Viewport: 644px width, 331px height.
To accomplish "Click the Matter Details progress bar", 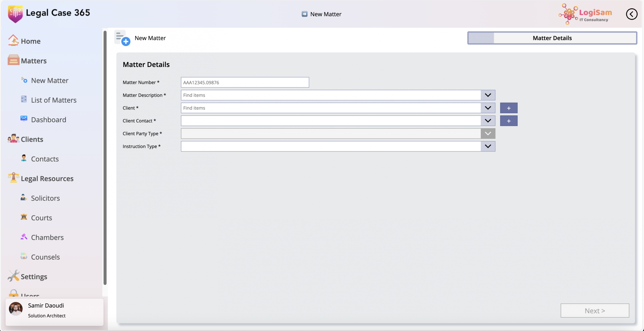I will tap(552, 38).
